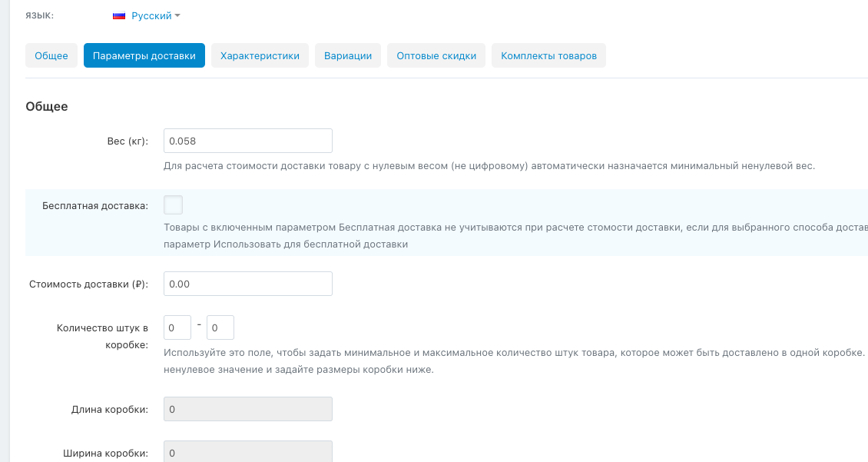Focus the Вес (кг) weight input field
868x462 pixels.
point(247,141)
